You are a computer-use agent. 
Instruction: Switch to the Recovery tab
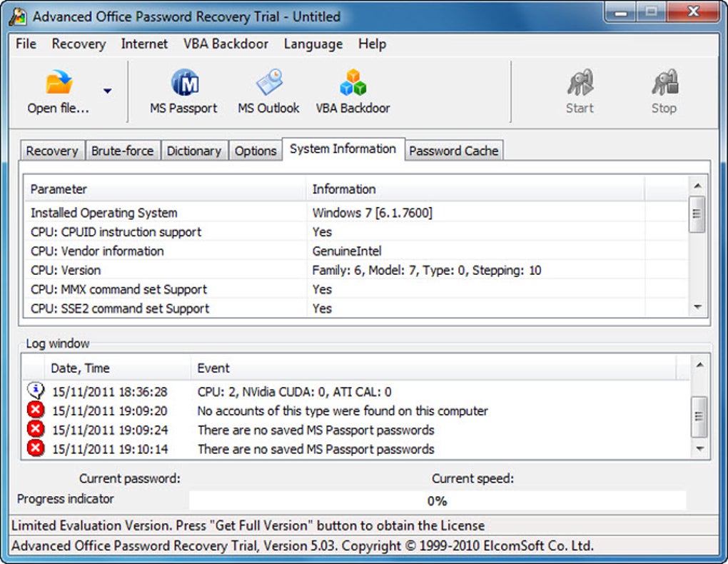click(52, 151)
